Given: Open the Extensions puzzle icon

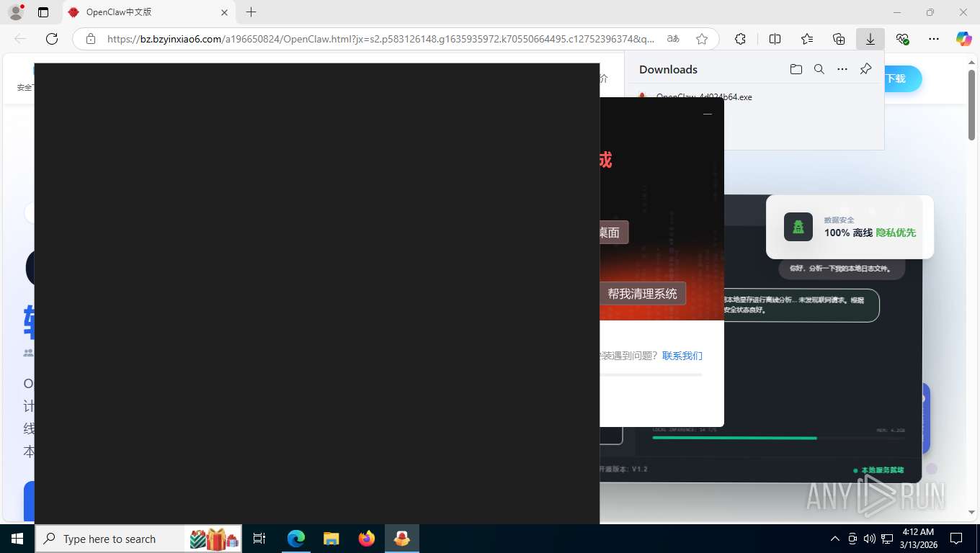Looking at the screenshot, I should pos(740,39).
